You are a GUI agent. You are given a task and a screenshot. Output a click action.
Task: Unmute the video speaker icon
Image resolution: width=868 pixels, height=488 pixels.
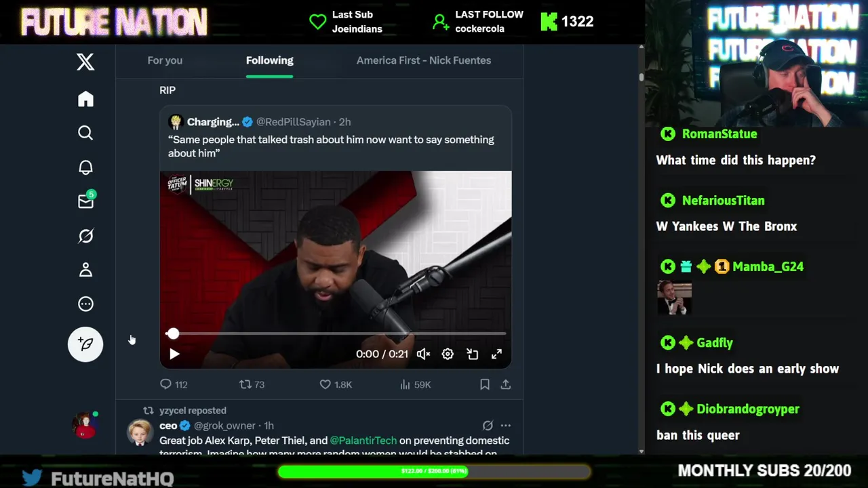[x=423, y=354]
